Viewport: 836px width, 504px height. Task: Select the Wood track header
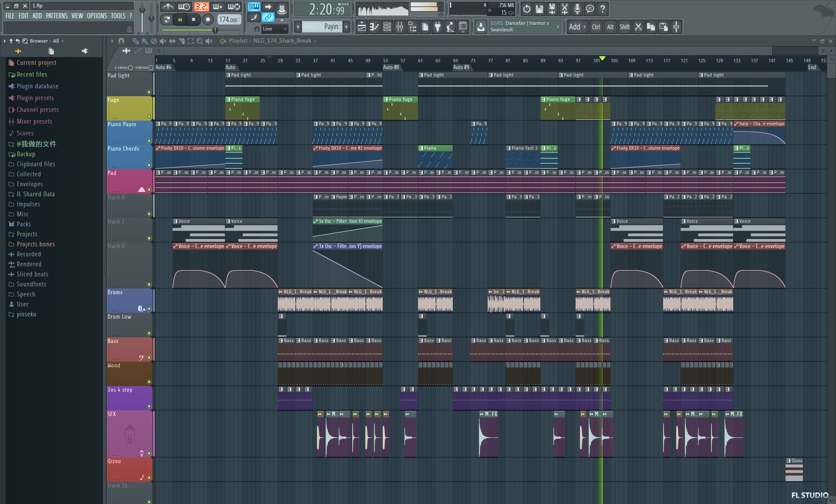pyautogui.click(x=129, y=373)
